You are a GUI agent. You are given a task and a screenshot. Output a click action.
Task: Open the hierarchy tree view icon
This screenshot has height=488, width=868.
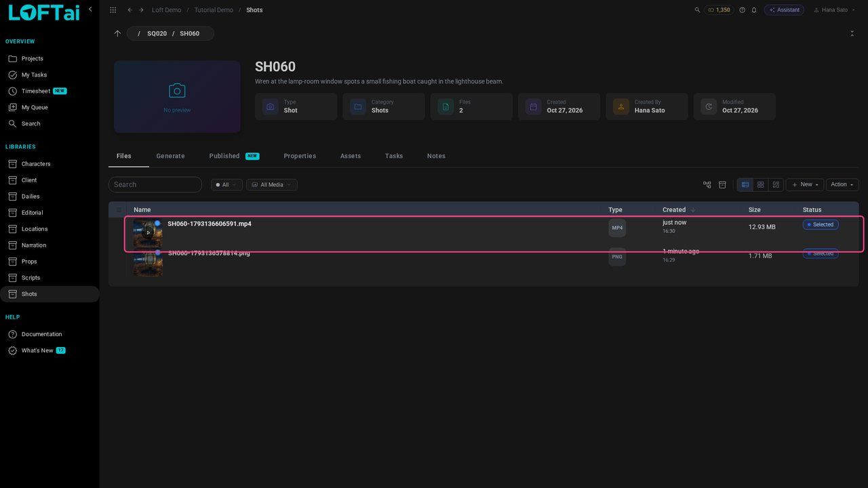pos(707,184)
